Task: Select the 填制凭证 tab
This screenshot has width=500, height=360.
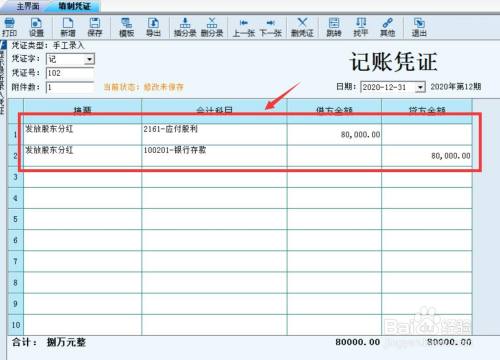Action: click(x=75, y=6)
